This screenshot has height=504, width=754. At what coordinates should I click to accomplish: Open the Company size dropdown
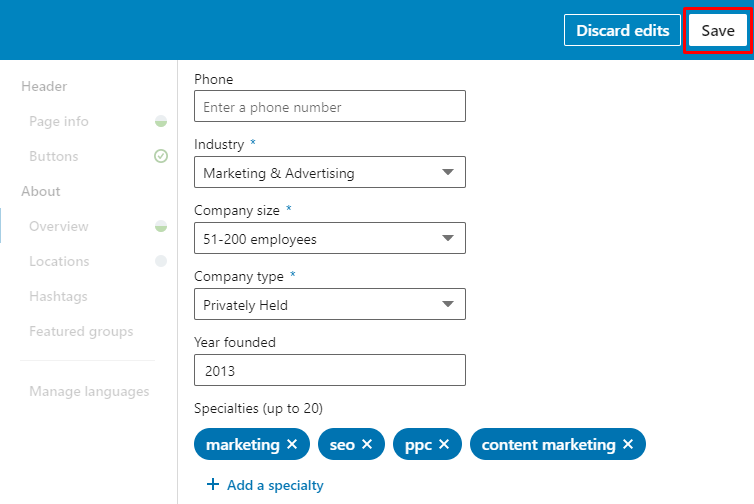coord(330,238)
